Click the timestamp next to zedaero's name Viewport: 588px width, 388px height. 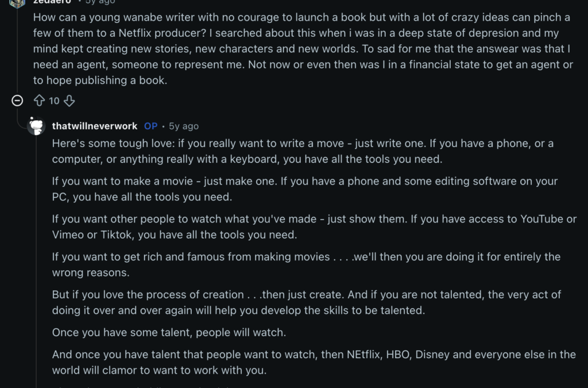click(x=100, y=2)
